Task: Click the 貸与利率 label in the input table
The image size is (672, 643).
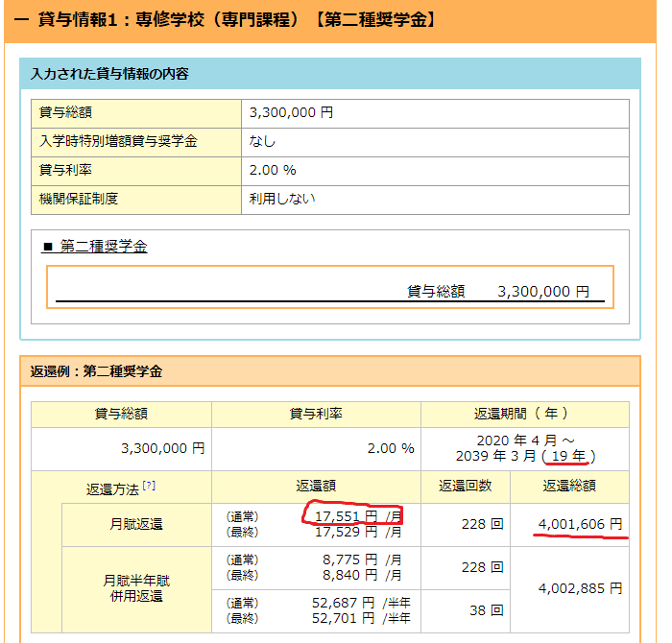Action: pyautogui.click(x=65, y=170)
